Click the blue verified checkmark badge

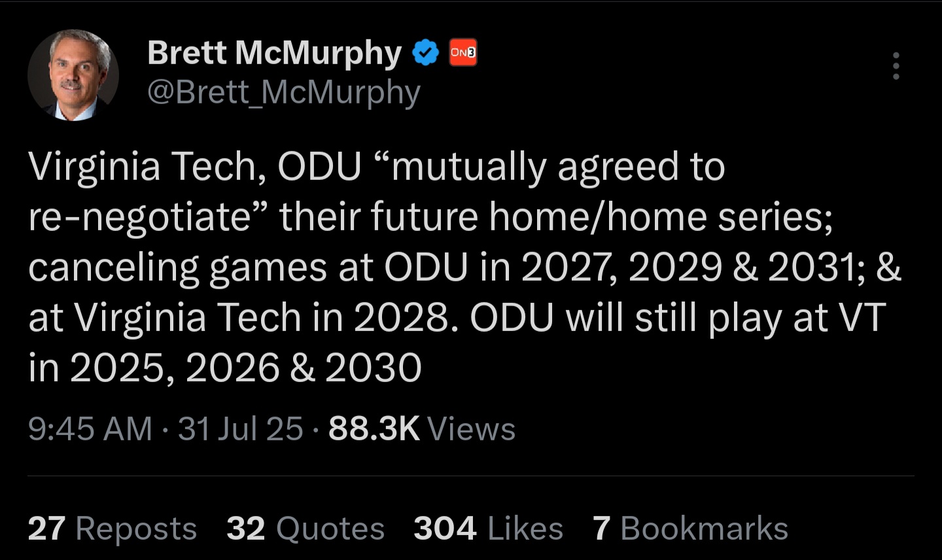pos(425,53)
